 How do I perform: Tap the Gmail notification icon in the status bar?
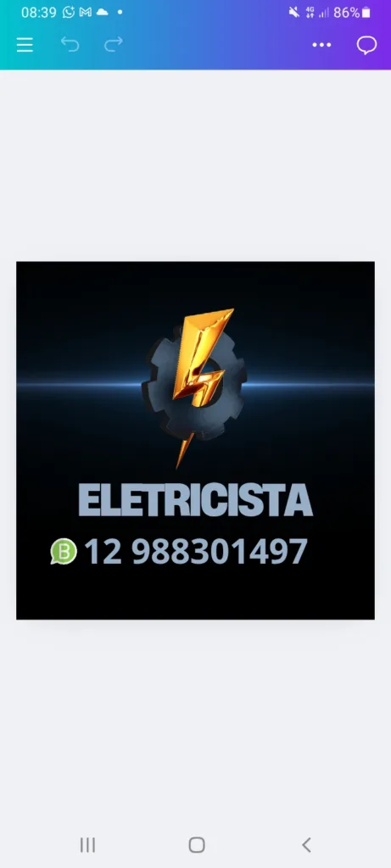[86, 12]
